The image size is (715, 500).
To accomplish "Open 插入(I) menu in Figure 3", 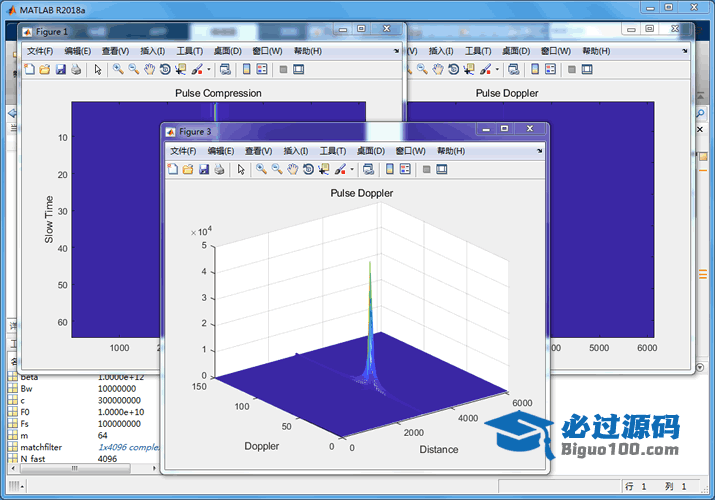I will pyautogui.click(x=295, y=151).
